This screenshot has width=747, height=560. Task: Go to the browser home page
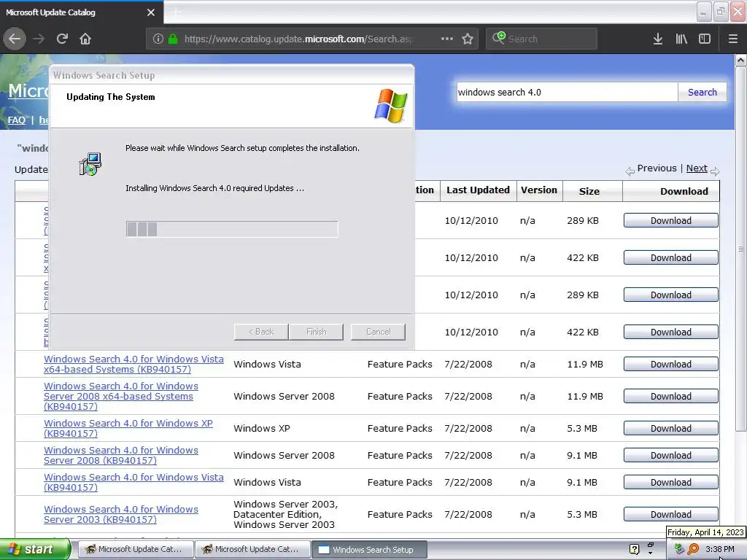pos(85,39)
